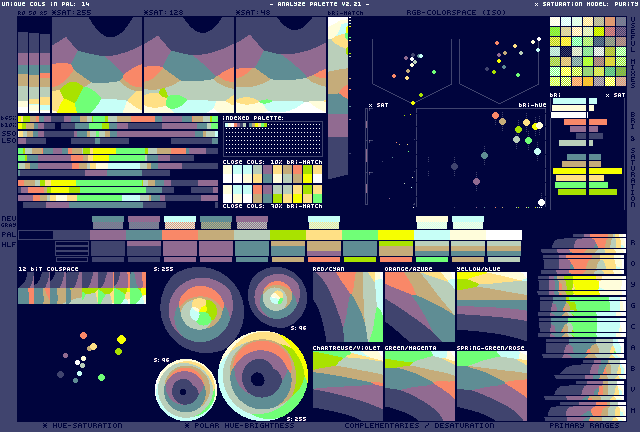Click the 12 BIT COLSPACE strip
The width and height of the screenshot is (640, 432).
[x=82, y=288]
